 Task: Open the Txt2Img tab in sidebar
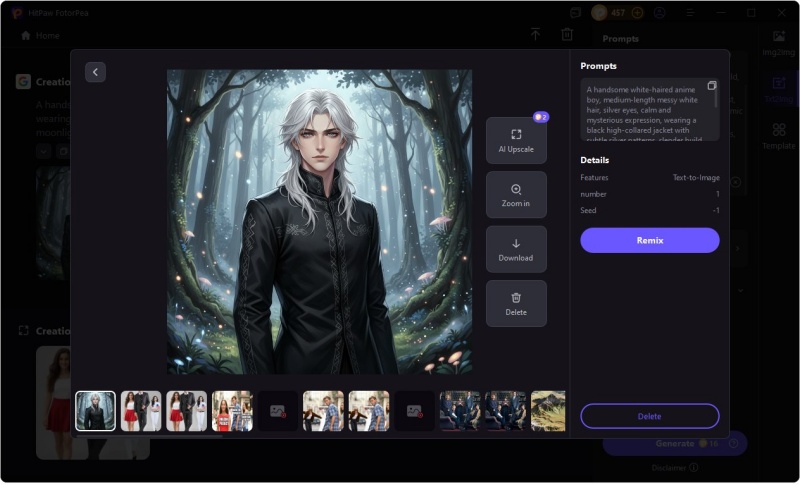pos(779,90)
